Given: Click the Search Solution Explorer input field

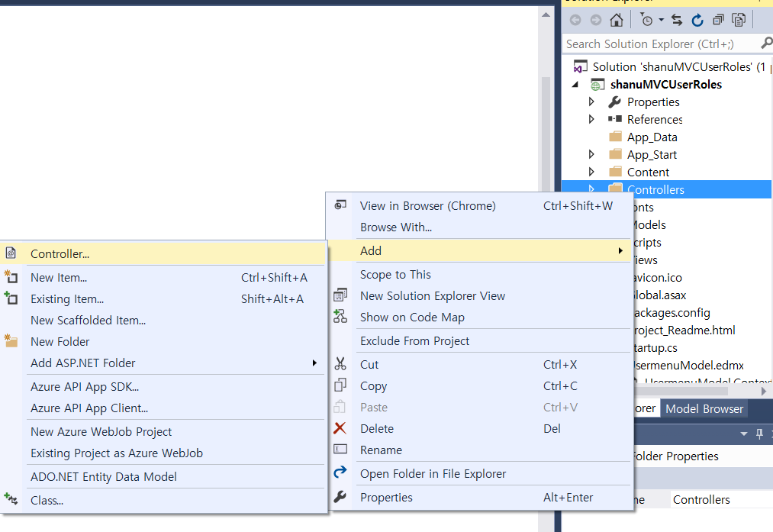Looking at the screenshot, I should click(661, 44).
